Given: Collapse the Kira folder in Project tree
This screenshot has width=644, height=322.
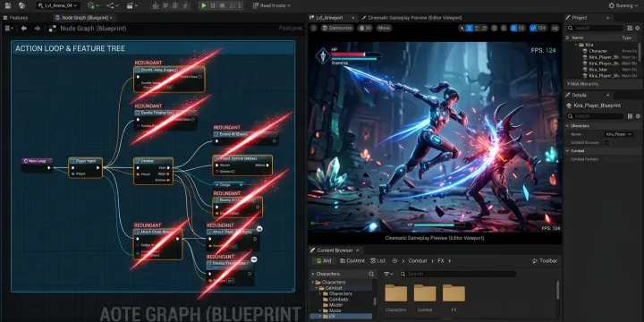Looking at the screenshot, I should 576,45.
